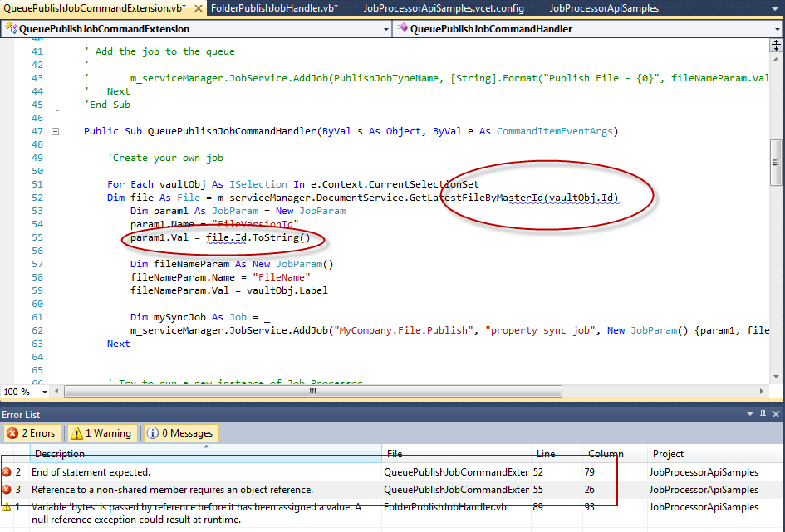Sort errors by Project column header
The height and width of the screenshot is (532, 785).
coord(716,453)
